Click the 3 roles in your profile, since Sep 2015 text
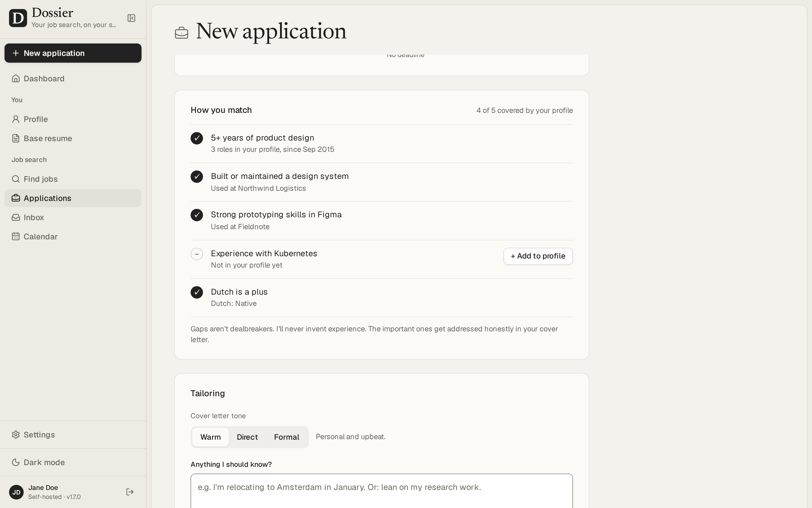Image resolution: width=812 pixels, height=508 pixels. 272,150
